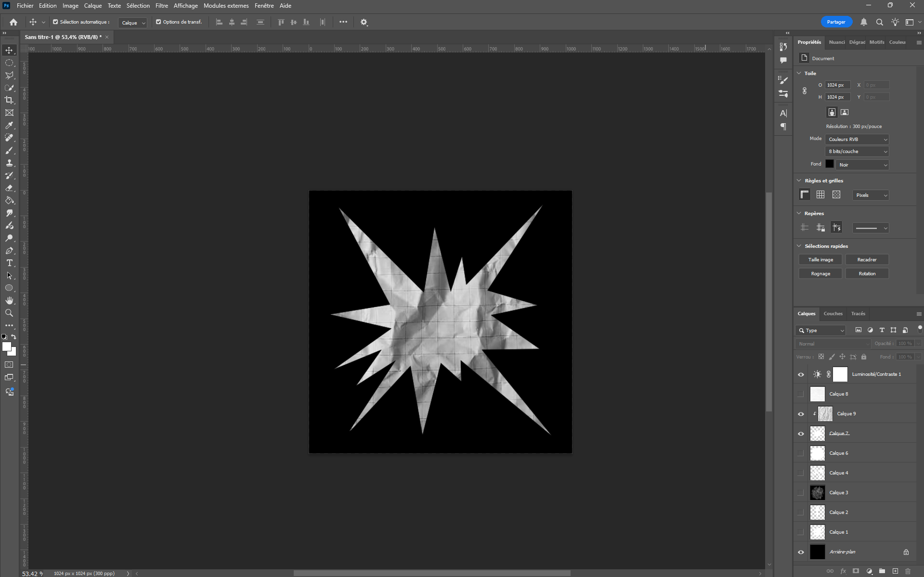The image size is (924, 577).
Task: Select the Brush tool
Action: (9, 150)
